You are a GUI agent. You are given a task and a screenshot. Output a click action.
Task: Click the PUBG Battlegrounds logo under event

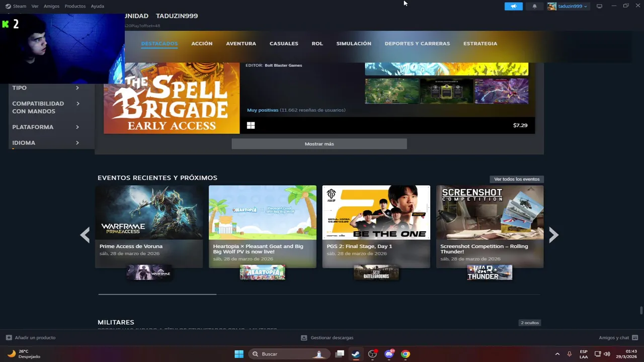pos(376,272)
